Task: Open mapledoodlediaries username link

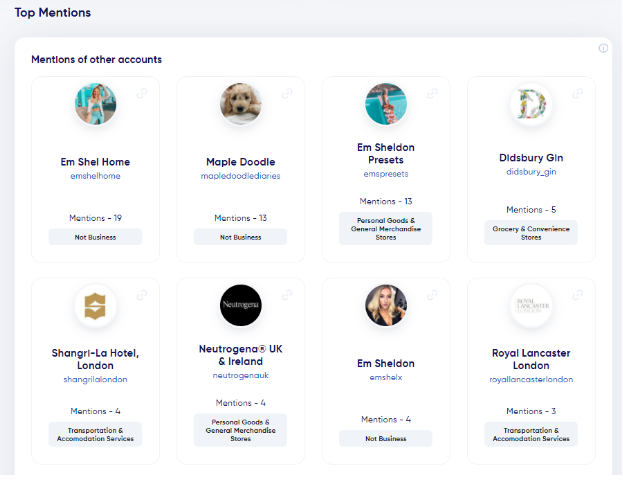Action: click(x=241, y=176)
